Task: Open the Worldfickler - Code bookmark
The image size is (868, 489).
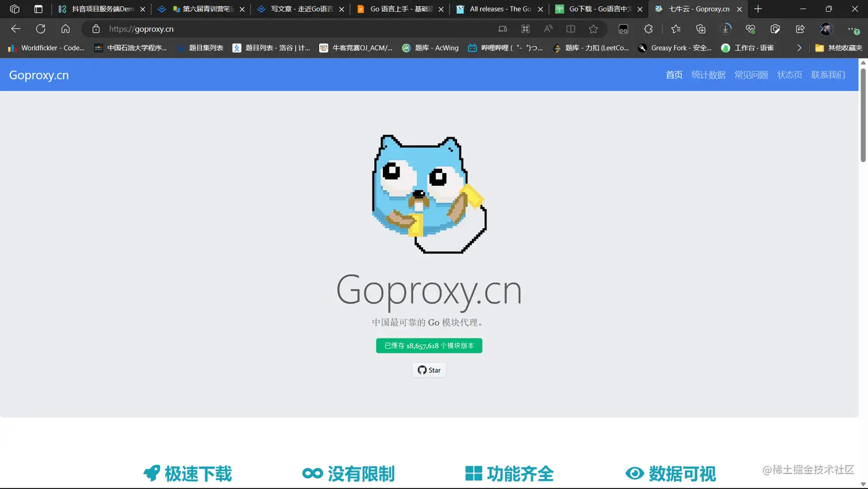Action: [x=46, y=48]
